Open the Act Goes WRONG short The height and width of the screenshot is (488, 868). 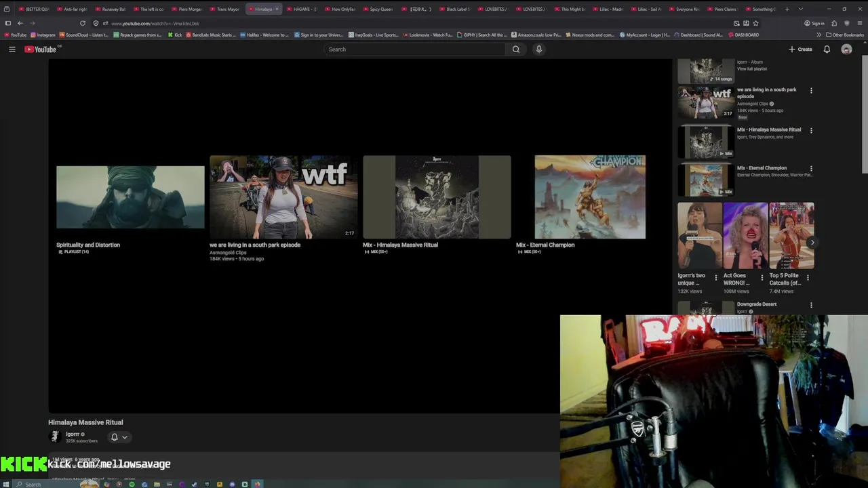tap(745, 236)
